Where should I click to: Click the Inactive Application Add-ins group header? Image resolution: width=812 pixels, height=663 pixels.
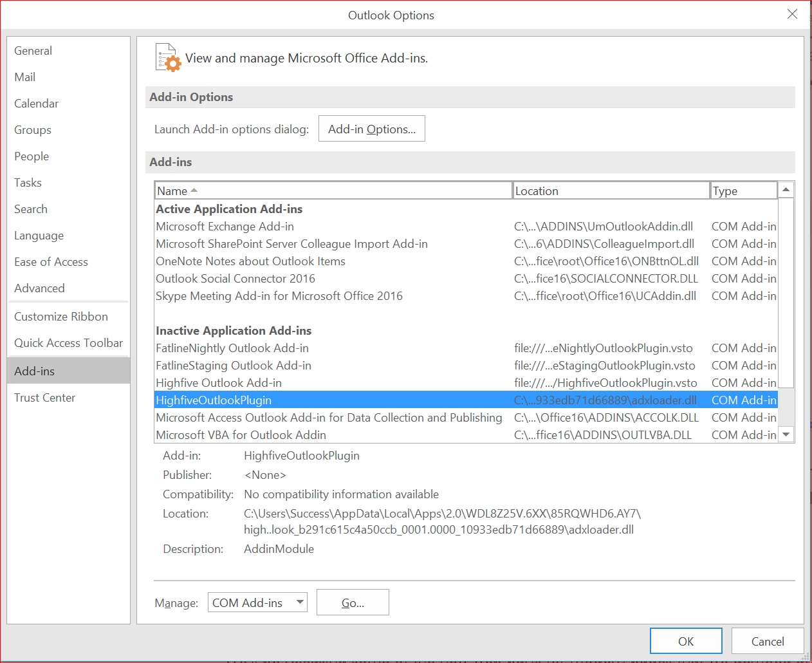pyautogui.click(x=234, y=331)
